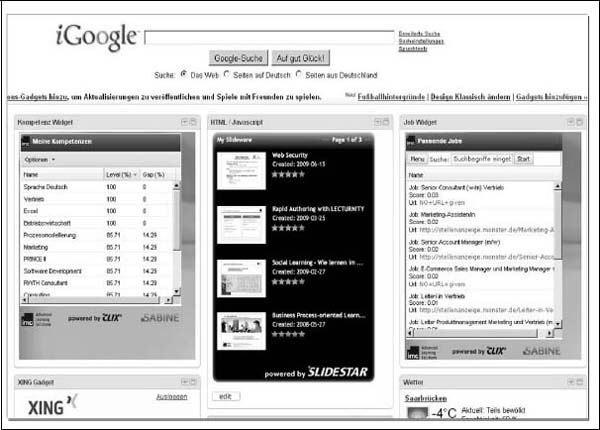The image size is (600, 430).
Task: Click the Gadgets hinzufügen link on the right
Action: [x=549, y=97]
